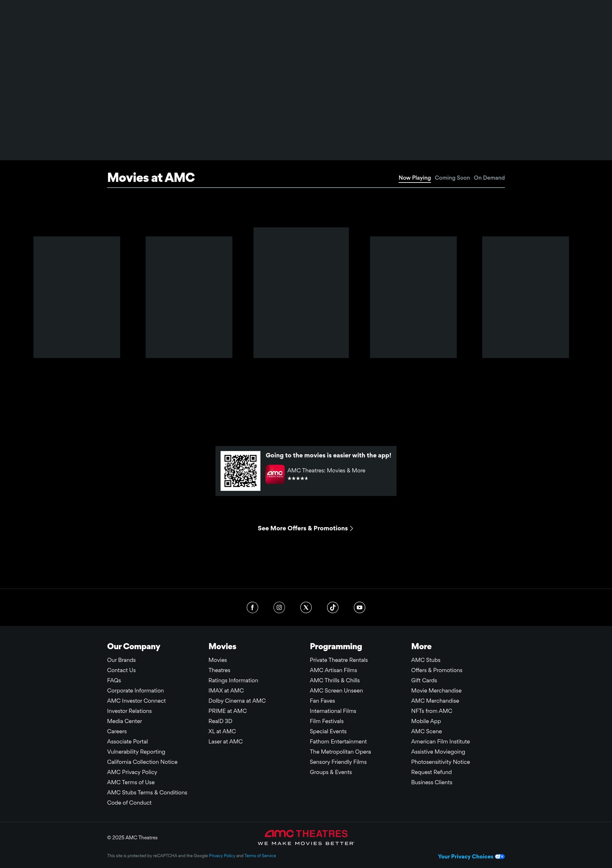Open Code of Conduct link
Screen dimensions: 612x868
[x=129, y=803]
